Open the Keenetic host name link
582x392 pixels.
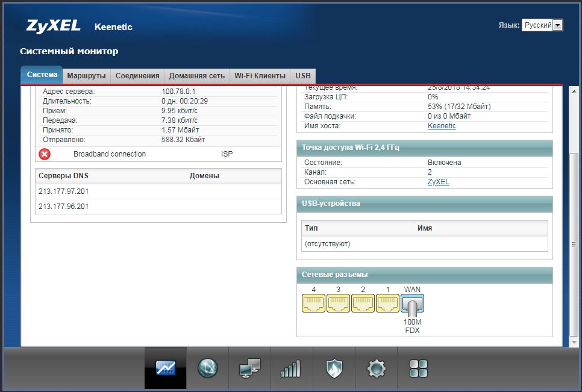click(x=442, y=126)
